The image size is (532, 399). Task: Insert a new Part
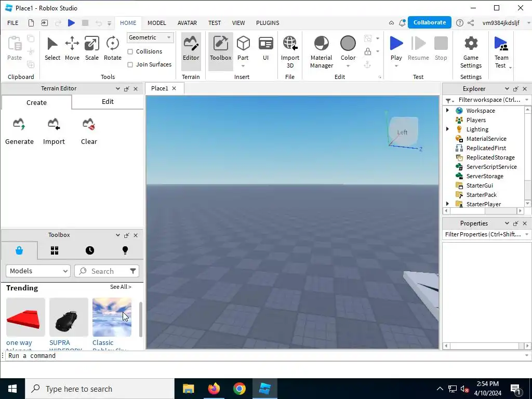[243, 47]
